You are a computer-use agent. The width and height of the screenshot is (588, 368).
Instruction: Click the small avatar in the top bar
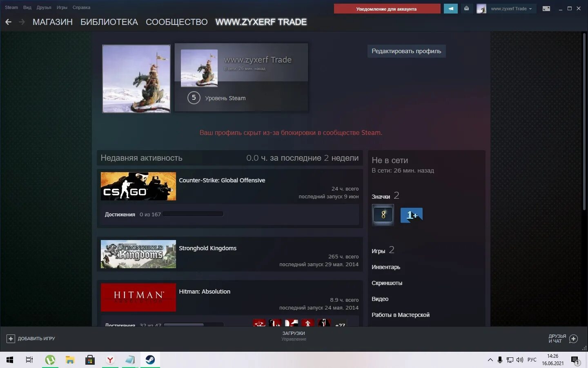pos(481,9)
